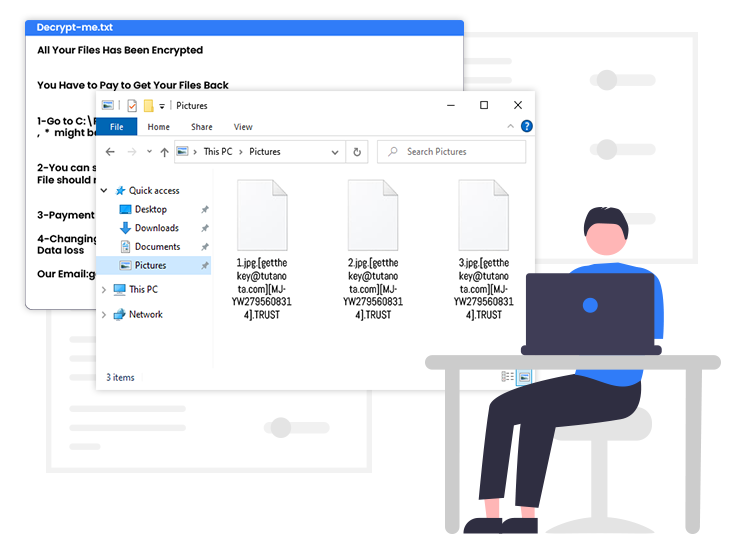Minimize the Pictures window
The image size is (750, 550).
point(451,105)
